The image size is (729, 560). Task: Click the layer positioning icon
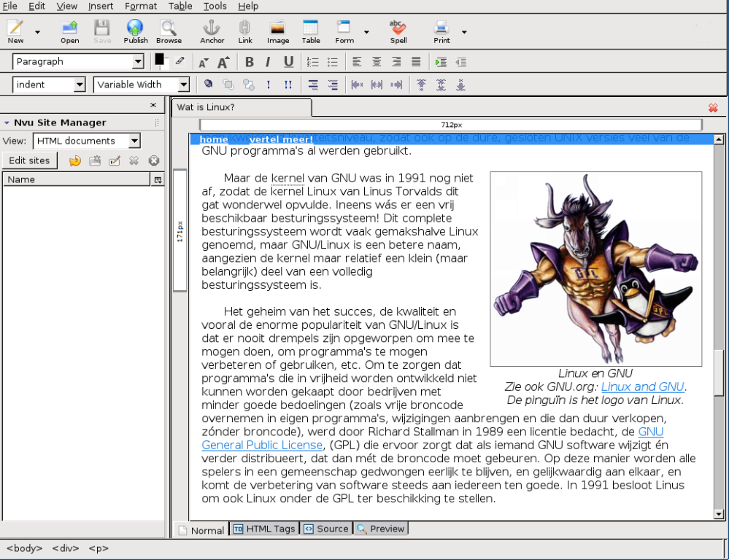click(x=208, y=84)
